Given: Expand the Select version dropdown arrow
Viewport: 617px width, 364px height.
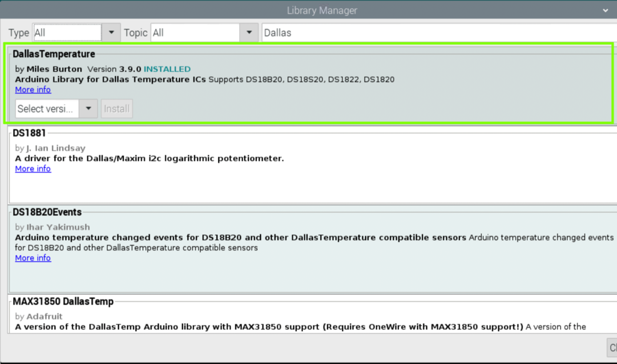Looking at the screenshot, I should [88, 108].
